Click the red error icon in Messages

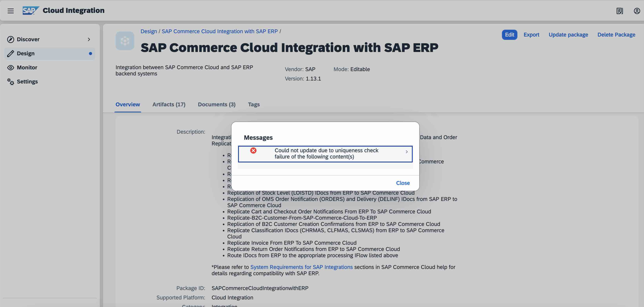point(253,150)
